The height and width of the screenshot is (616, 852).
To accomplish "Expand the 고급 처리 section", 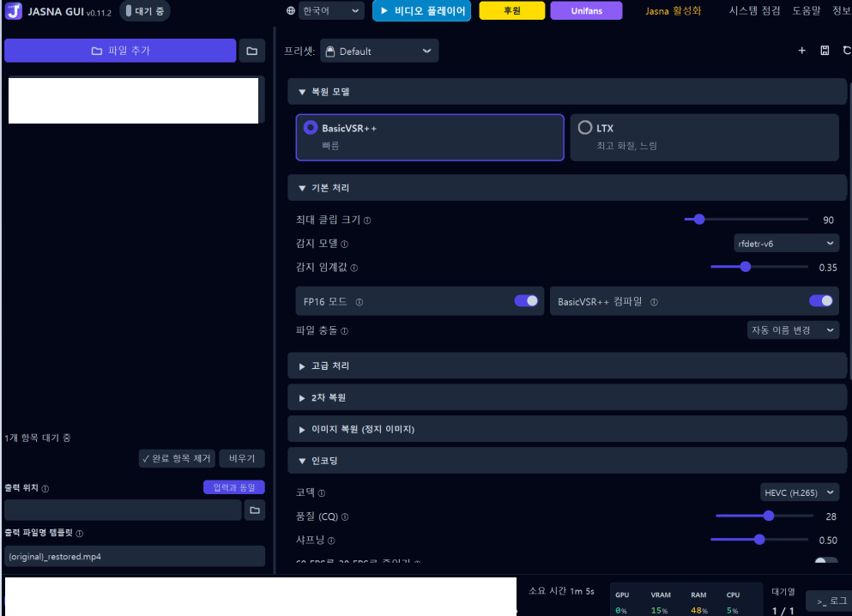I will [567, 366].
